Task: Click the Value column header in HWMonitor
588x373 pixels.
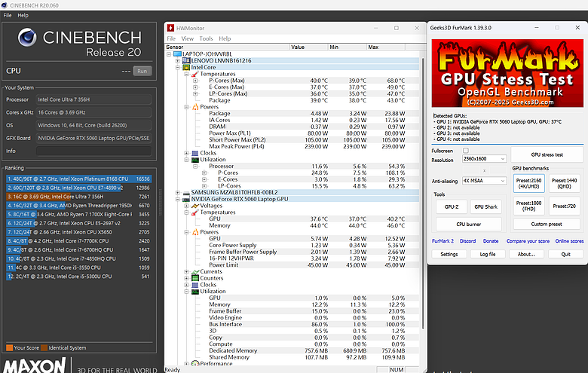Action: [x=309, y=47]
